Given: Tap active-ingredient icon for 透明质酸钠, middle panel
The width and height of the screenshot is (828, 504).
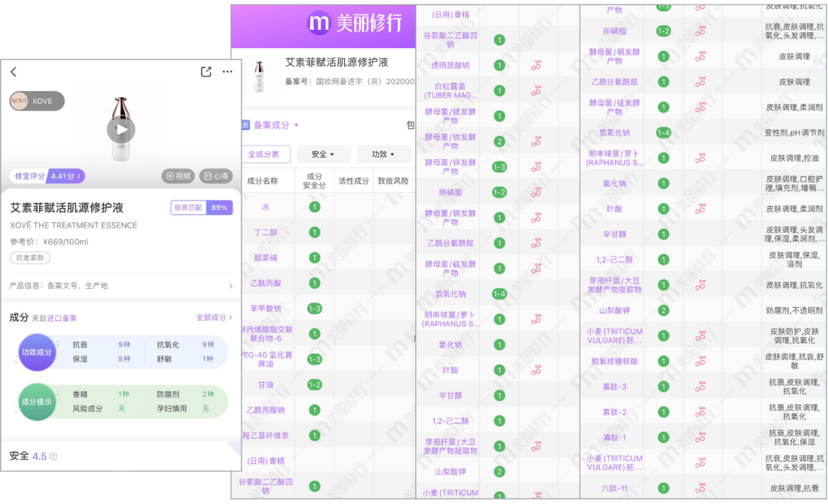Looking at the screenshot, I should coord(537,65).
